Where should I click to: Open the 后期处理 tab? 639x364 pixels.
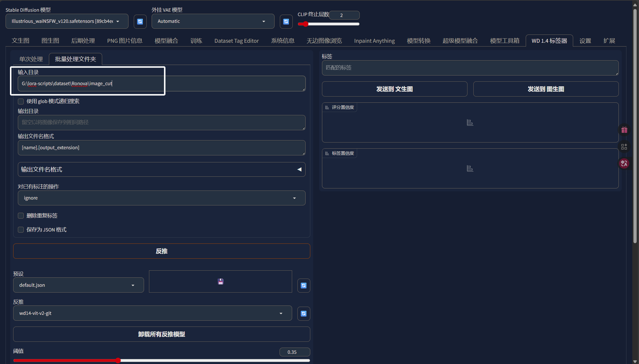tap(83, 41)
